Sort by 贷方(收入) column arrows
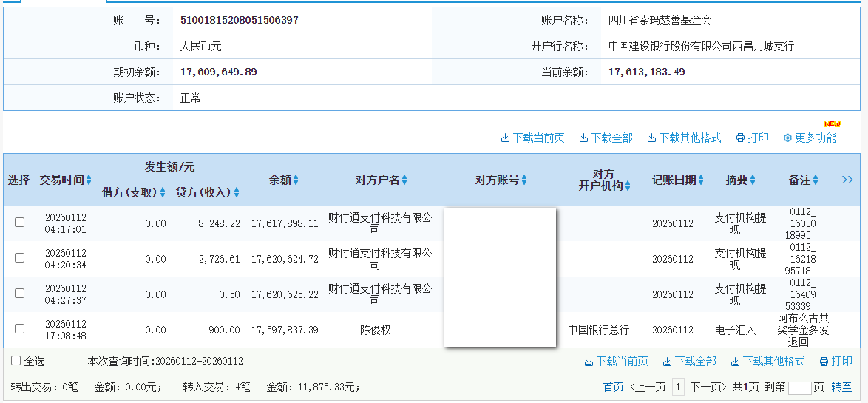Viewport: 868px width, 403px height. click(237, 193)
